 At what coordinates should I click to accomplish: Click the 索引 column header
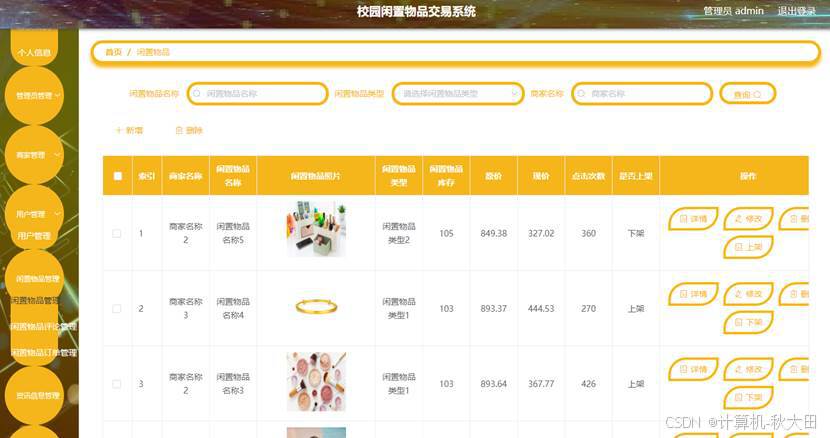147,176
